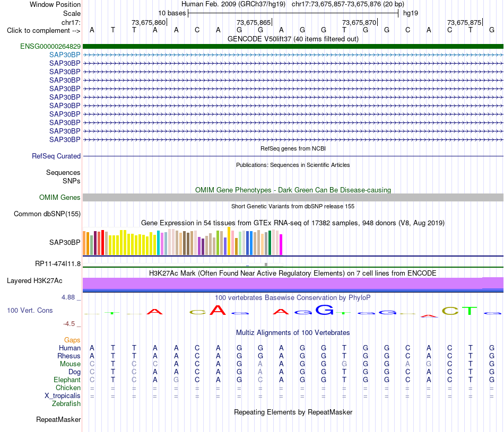This screenshot has height=432, width=504.
Task: Click the -4.5 lower conservation scale value
Action: tap(69, 324)
